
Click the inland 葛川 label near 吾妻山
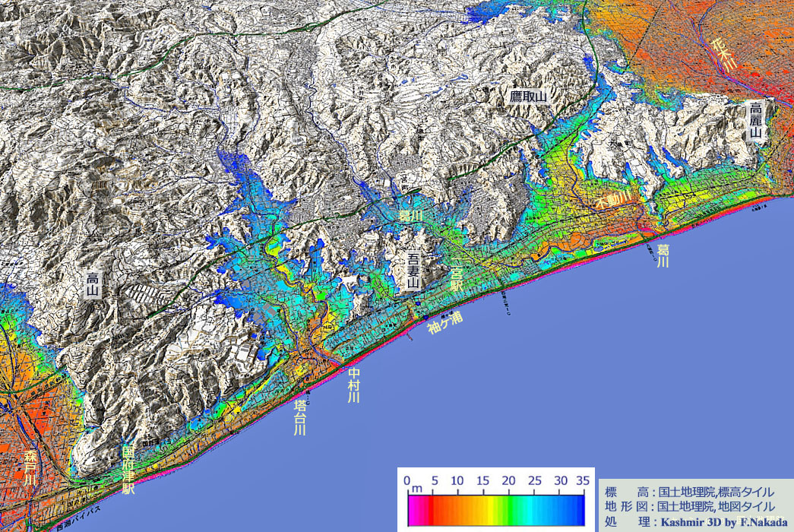(x=410, y=217)
